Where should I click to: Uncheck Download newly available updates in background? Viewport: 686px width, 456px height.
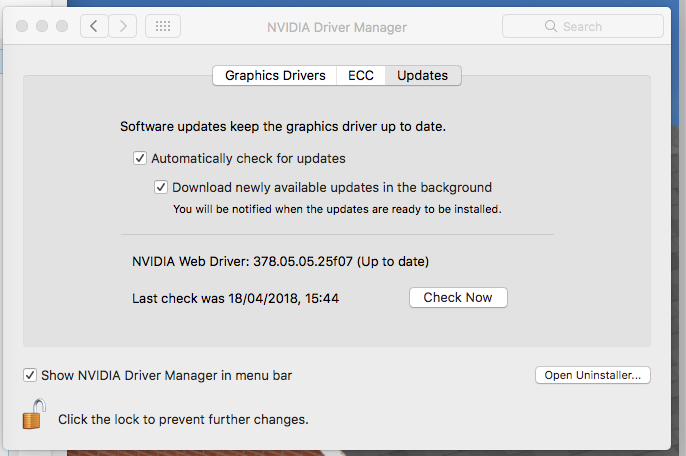click(x=161, y=187)
